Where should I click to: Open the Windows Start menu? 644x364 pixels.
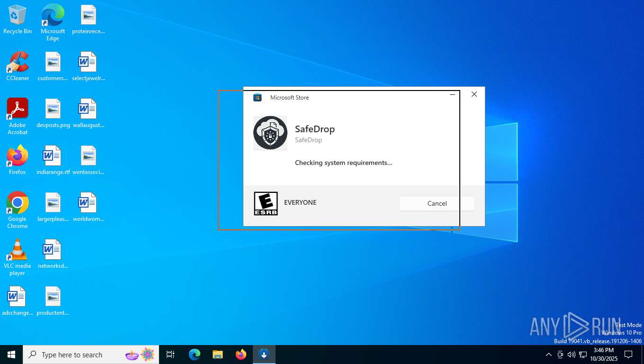click(x=11, y=355)
